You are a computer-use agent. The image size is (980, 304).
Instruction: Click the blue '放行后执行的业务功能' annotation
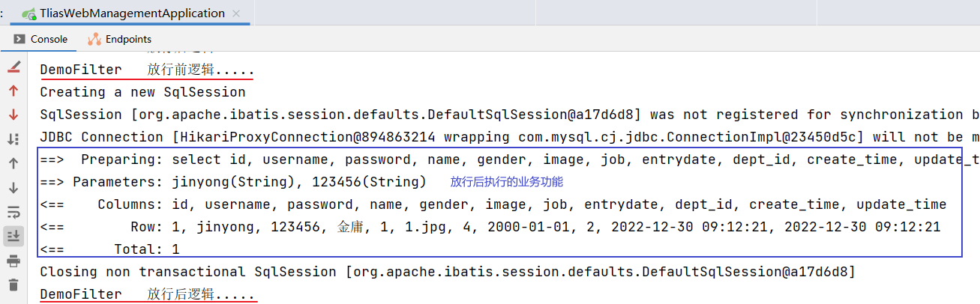506,182
